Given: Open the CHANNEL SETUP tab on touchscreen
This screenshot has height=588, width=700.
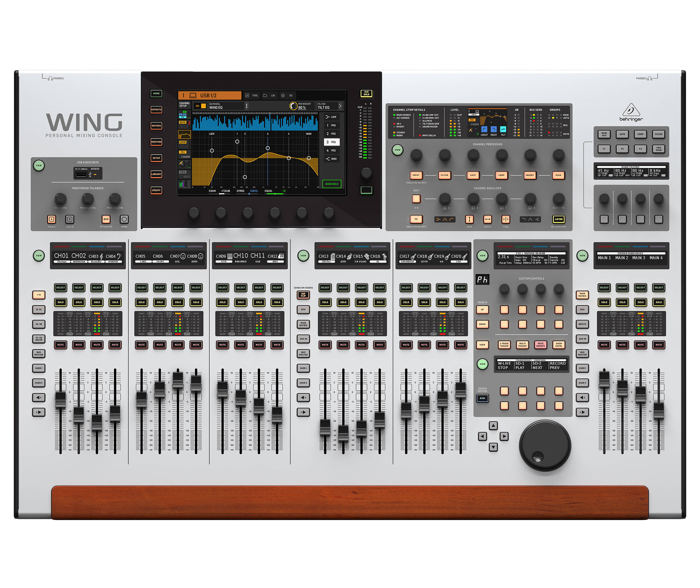Looking at the screenshot, I should (185, 104).
